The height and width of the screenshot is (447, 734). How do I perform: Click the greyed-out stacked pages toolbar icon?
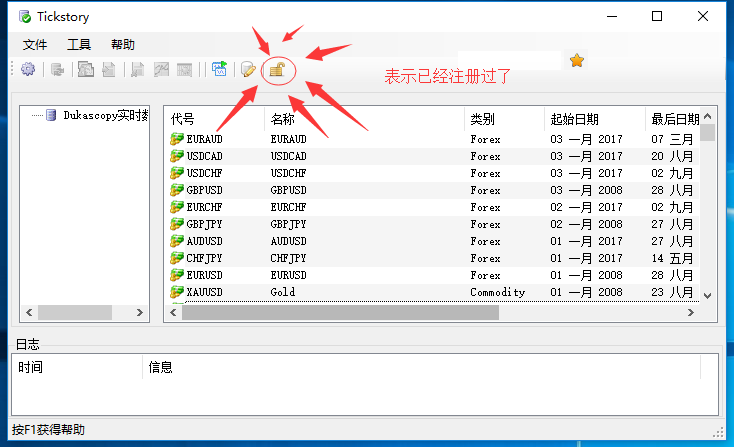point(86,69)
